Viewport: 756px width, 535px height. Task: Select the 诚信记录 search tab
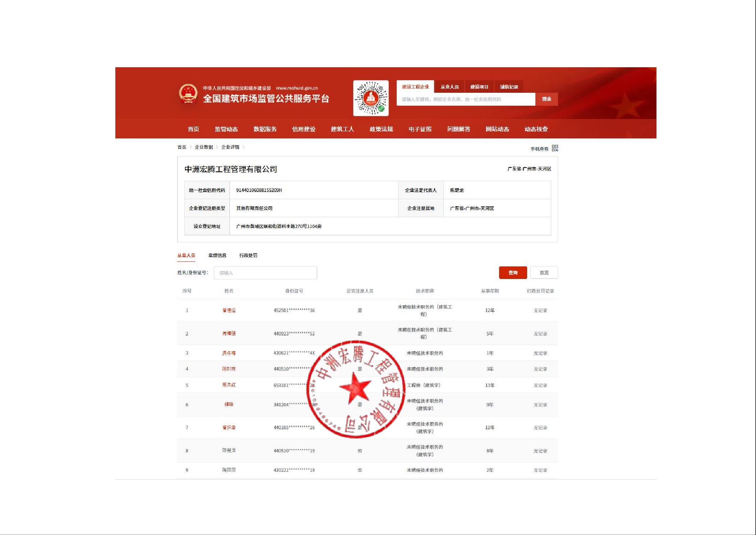coord(509,87)
